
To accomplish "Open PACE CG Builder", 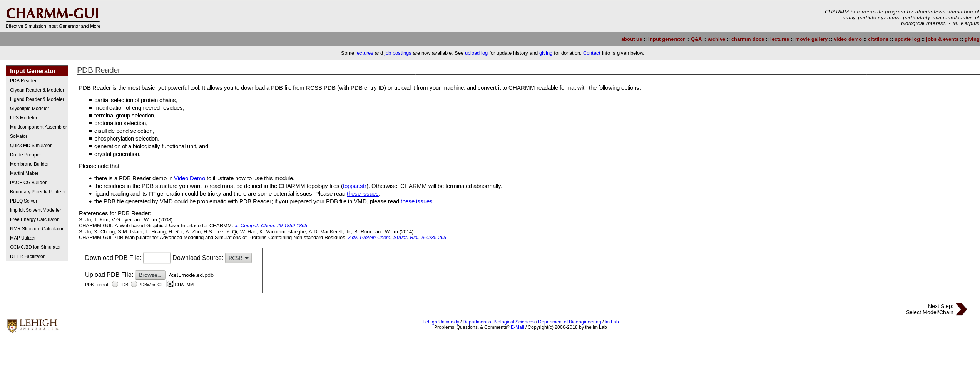I will click(x=28, y=183).
